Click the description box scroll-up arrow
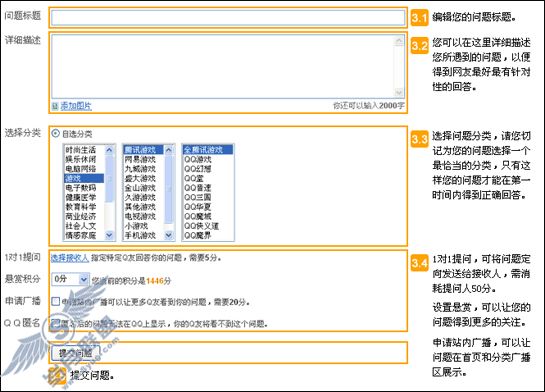Viewport: 545px width, 392px height. point(399,41)
